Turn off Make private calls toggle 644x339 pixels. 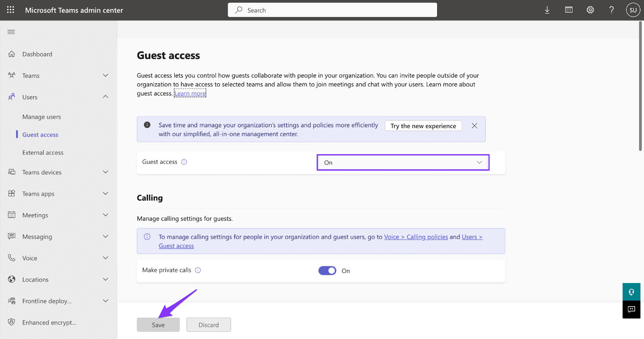point(327,271)
